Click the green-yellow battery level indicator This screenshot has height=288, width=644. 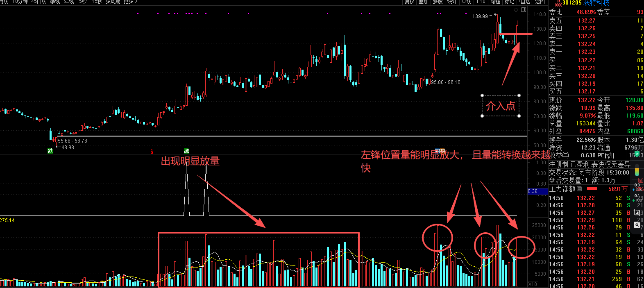[637, 170]
